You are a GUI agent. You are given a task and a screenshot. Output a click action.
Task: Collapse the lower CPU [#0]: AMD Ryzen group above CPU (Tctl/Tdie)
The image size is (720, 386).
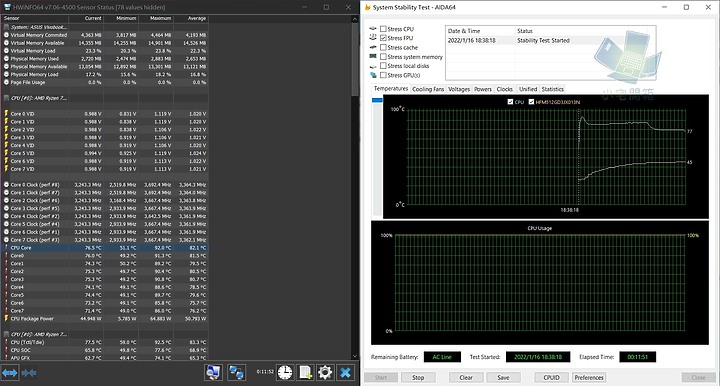[x=6, y=334]
